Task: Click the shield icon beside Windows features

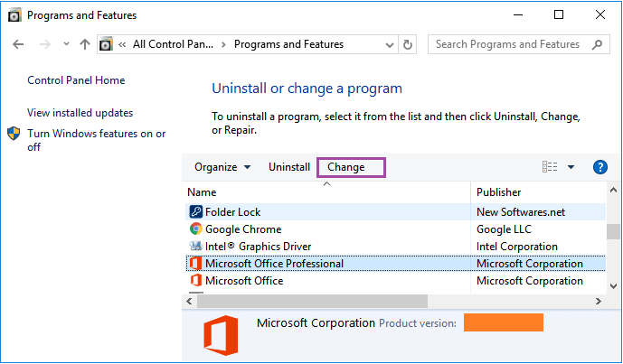Action: [14, 134]
